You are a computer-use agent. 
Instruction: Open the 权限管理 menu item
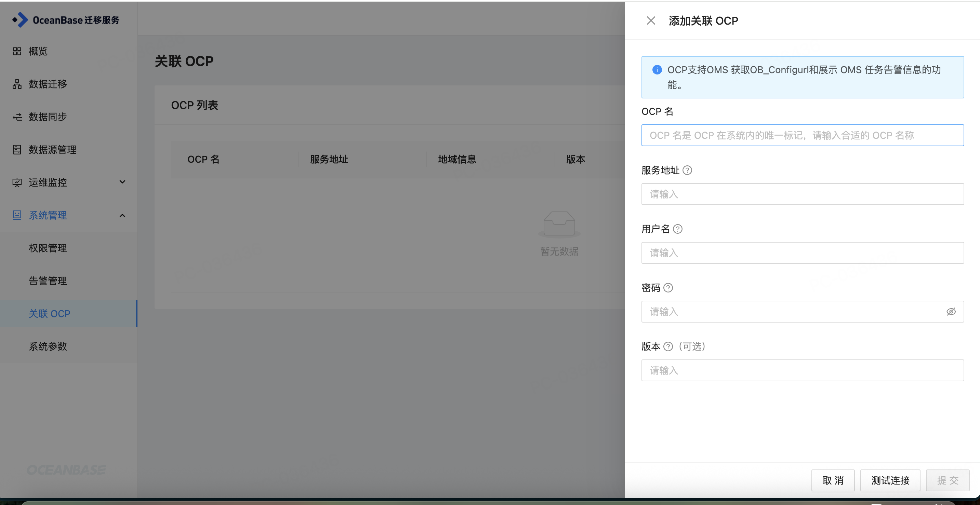48,248
